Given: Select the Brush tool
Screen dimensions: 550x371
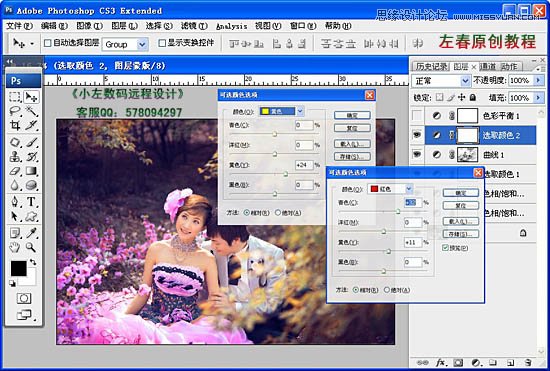Looking at the screenshot, I should point(31,142).
